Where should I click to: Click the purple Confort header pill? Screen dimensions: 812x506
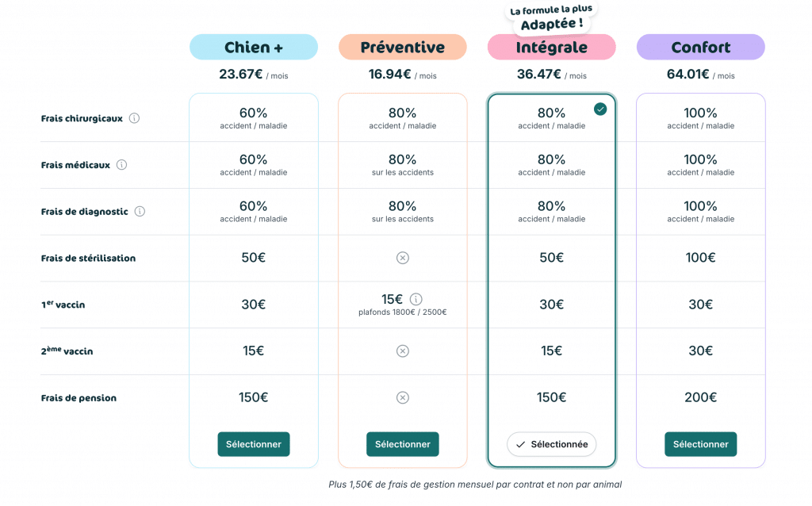click(x=700, y=48)
